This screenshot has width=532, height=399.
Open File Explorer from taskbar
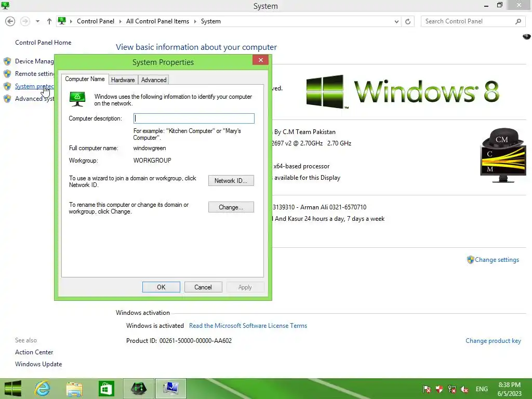[74, 389]
